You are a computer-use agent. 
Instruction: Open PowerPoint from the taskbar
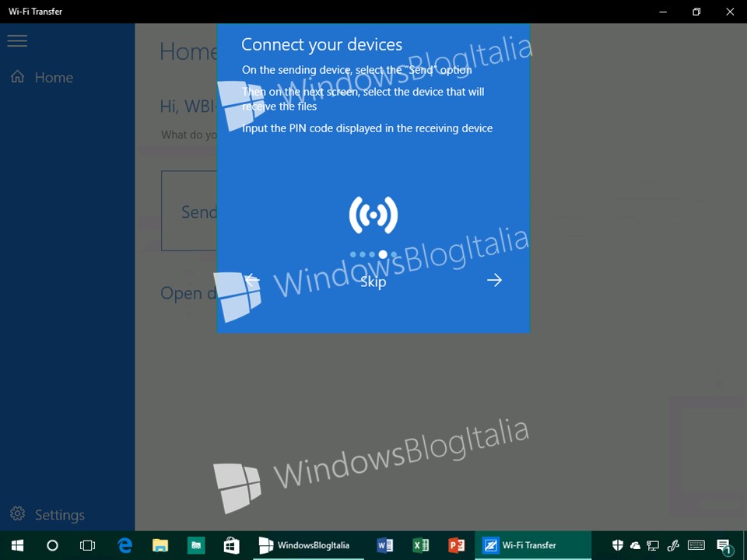point(457,545)
